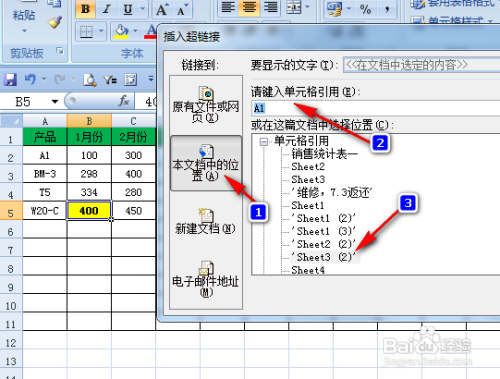Select cell containing 298
The width and height of the screenshot is (500, 379).
(x=89, y=174)
